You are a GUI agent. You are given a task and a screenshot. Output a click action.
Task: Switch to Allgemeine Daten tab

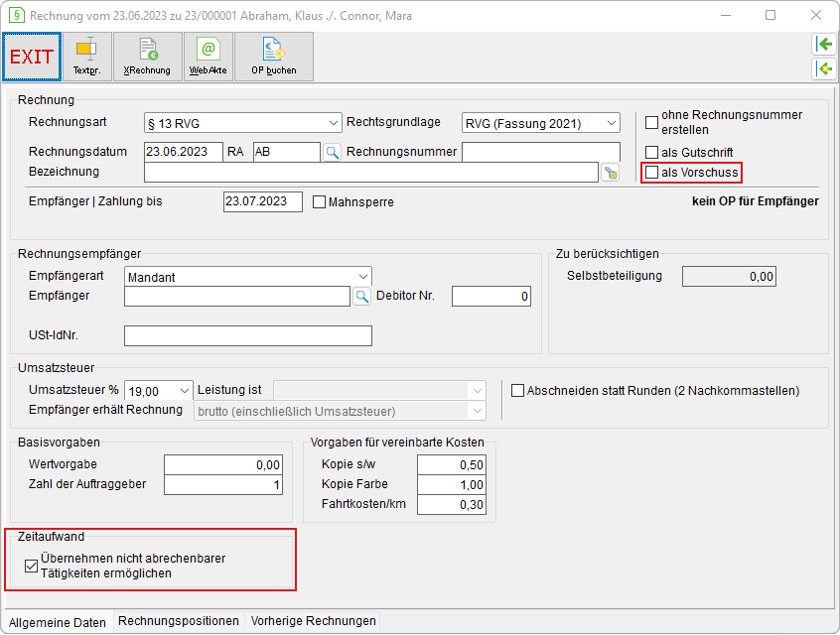(58, 623)
